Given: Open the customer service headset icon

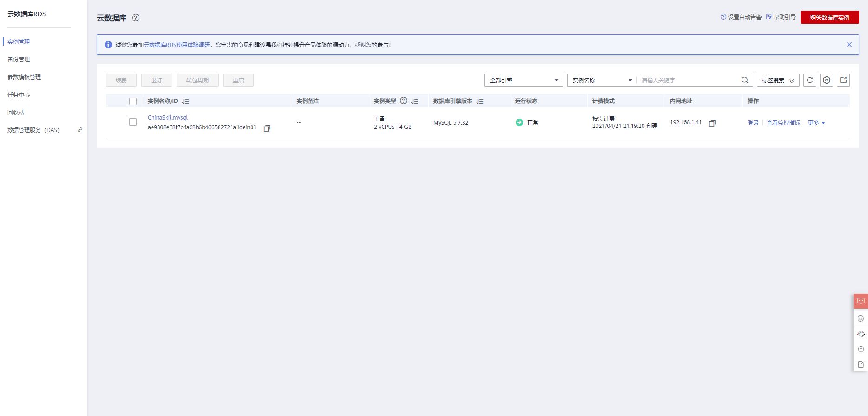Looking at the screenshot, I should [861, 334].
